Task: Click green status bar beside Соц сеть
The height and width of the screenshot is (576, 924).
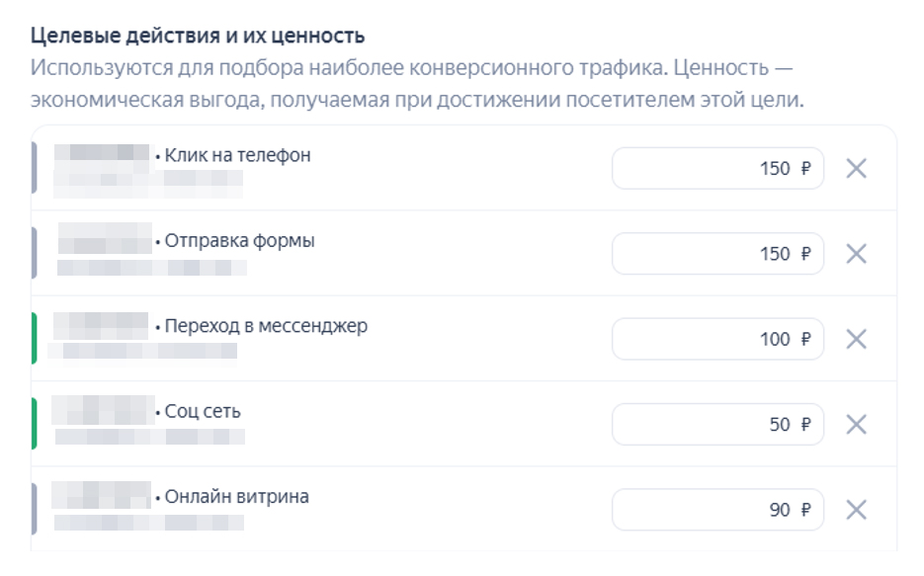Action: [34, 424]
